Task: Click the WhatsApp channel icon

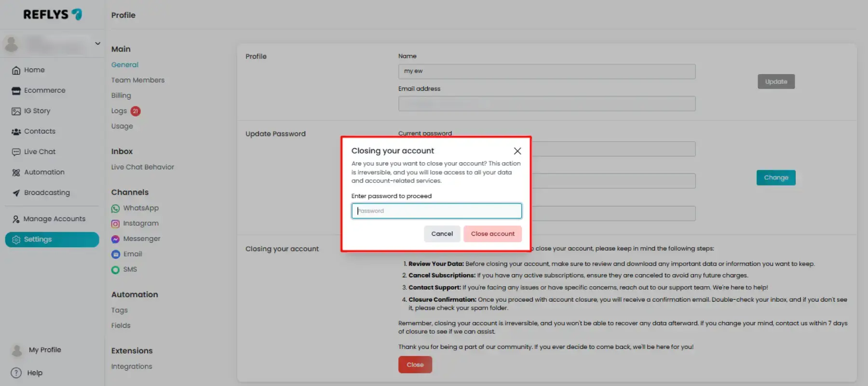Action: (115, 209)
